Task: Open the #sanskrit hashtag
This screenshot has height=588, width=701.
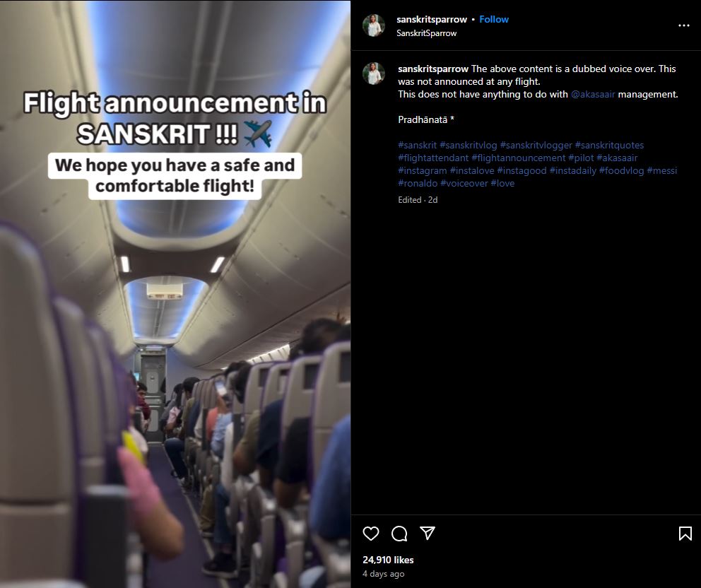Action: 417,146
